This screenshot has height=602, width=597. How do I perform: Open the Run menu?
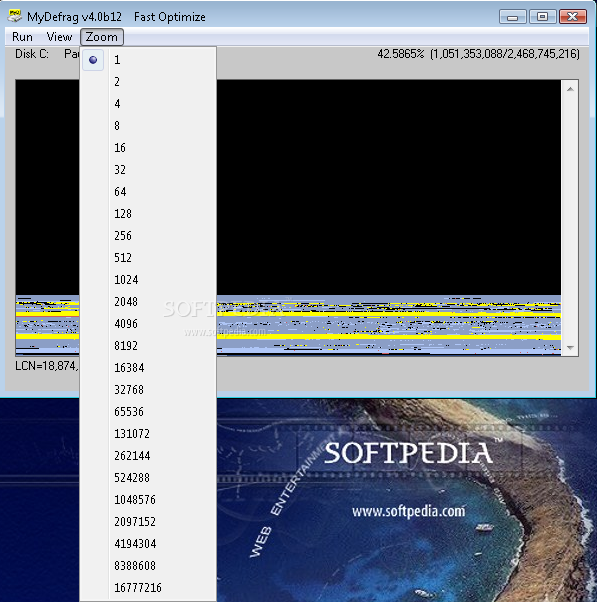(x=22, y=37)
